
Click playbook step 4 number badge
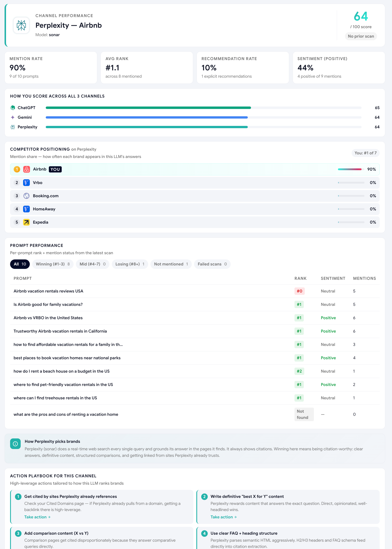click(204, 533)
